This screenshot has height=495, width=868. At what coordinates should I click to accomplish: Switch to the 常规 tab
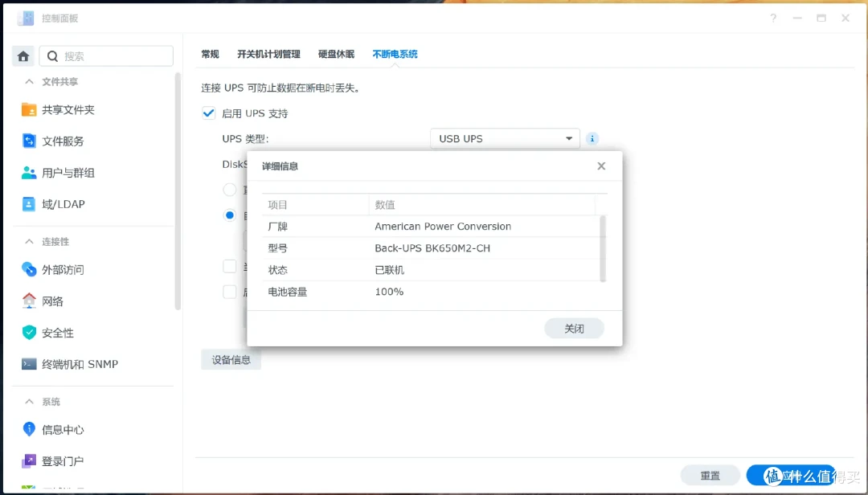(211, 55)
